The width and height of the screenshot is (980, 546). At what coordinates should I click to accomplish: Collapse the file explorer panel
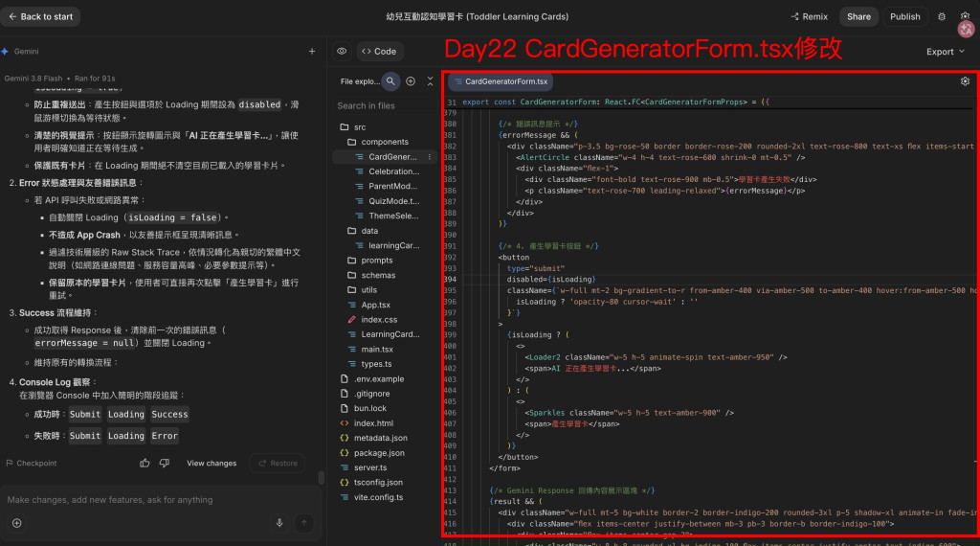click(x=430, y=81)
